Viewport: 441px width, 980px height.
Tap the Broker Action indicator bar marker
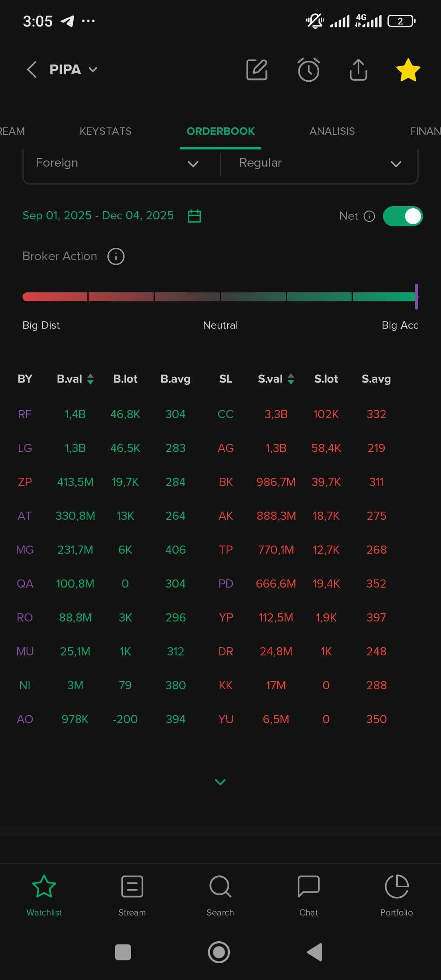pos(416,296)
